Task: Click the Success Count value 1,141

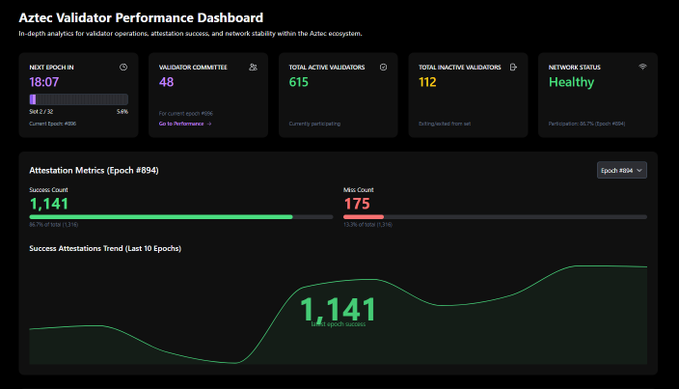Action: [x=49, y=204]
